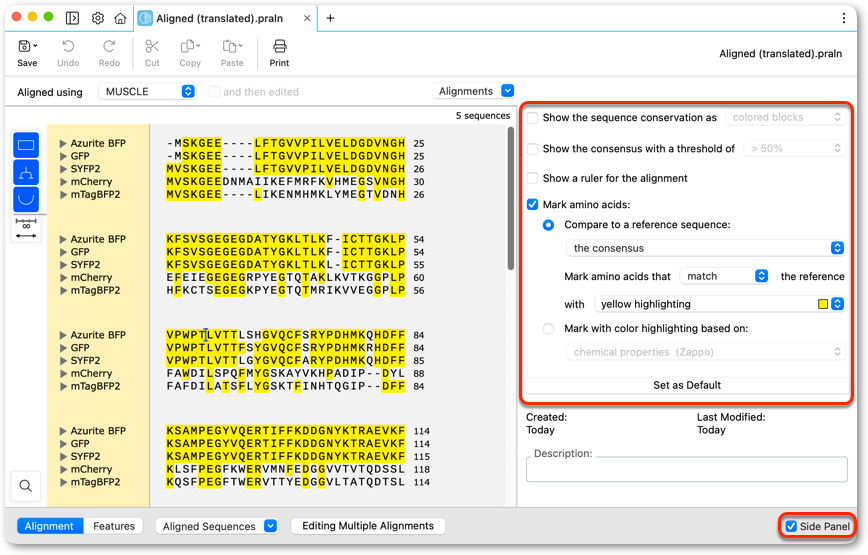This screenshot has height=555, width=868.
Task: Click the 'Set as Default' button
Action: point(686,385)
